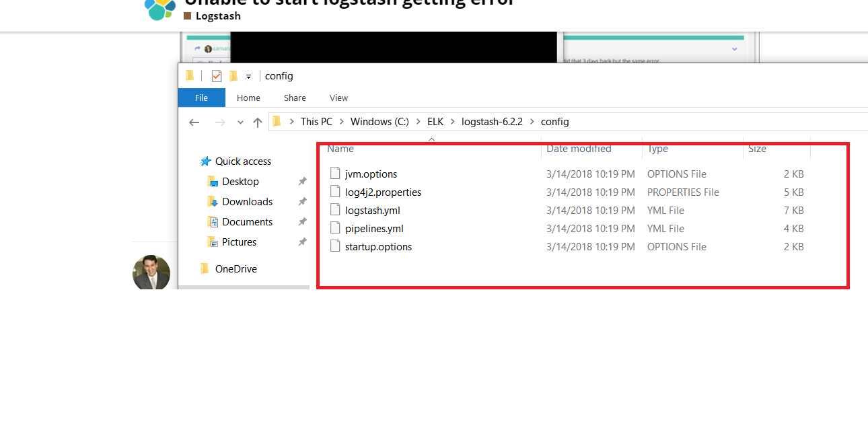The image size is (868, 436).
Task: Click the Pictures folder icon
Action: click(213, 242)
